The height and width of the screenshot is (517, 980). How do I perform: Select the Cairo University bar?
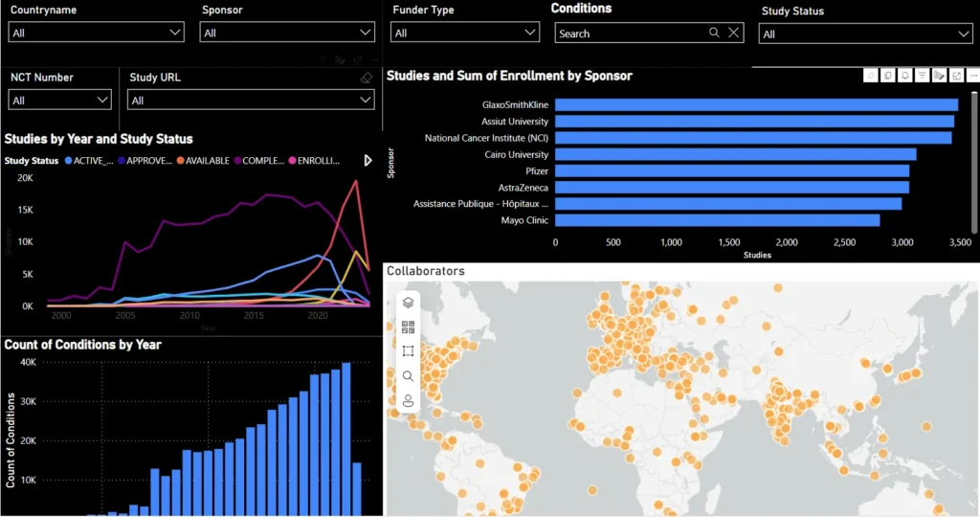tap(736, 154)
